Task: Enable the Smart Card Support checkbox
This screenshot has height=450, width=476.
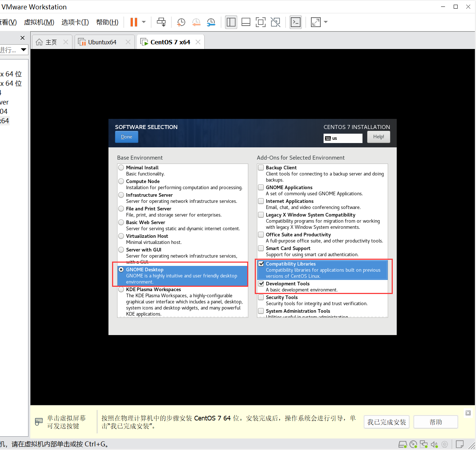Action: pyautogui.click(x=261, y=248)
